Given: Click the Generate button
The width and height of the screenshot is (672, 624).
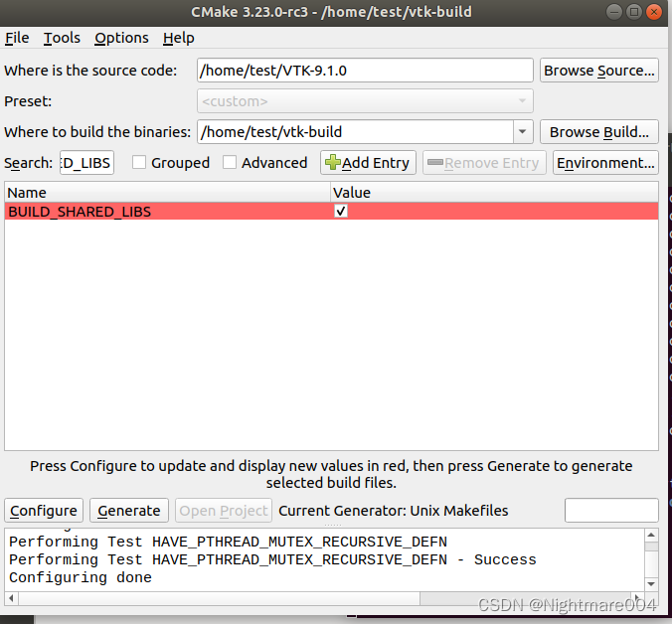Looking at the screenshot, I should [129, 511].
